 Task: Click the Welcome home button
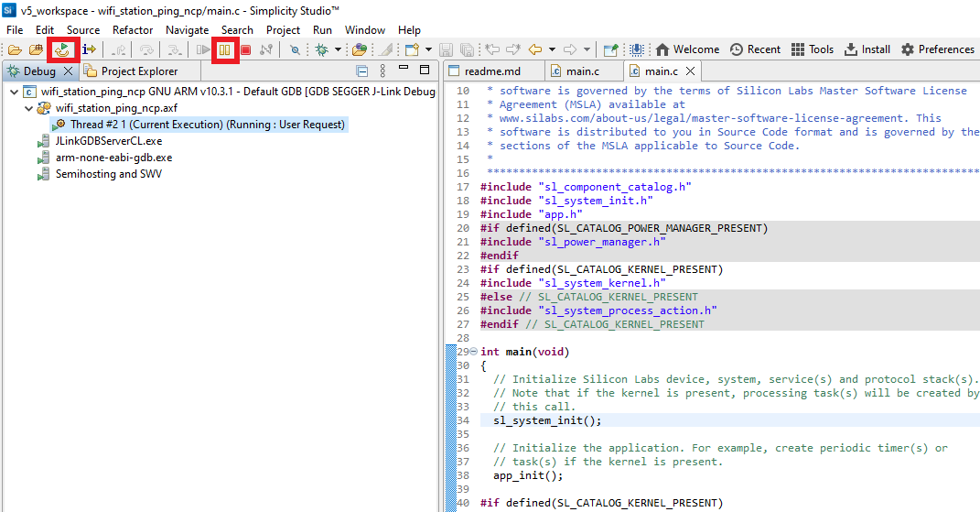pos(687,49)
